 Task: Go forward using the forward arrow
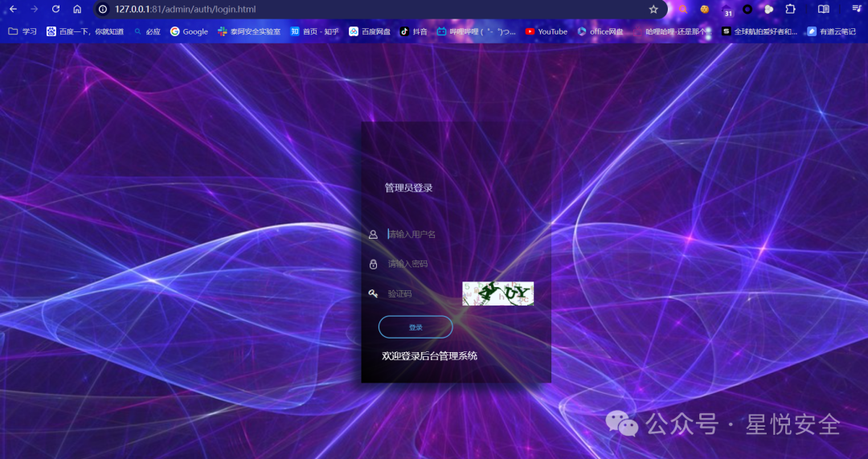[x=35, y=9]
